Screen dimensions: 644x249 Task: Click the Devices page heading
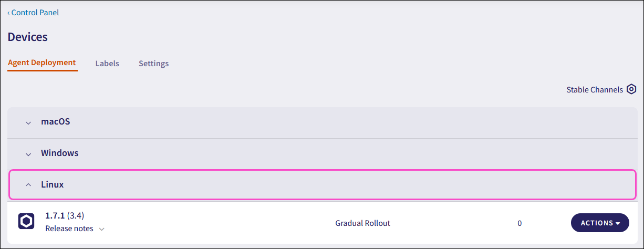(x=28, y=37)
